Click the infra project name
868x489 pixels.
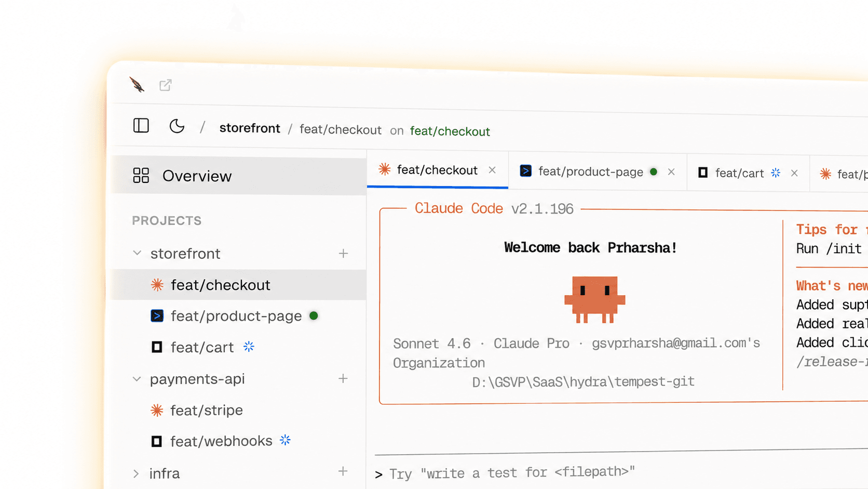165,474
